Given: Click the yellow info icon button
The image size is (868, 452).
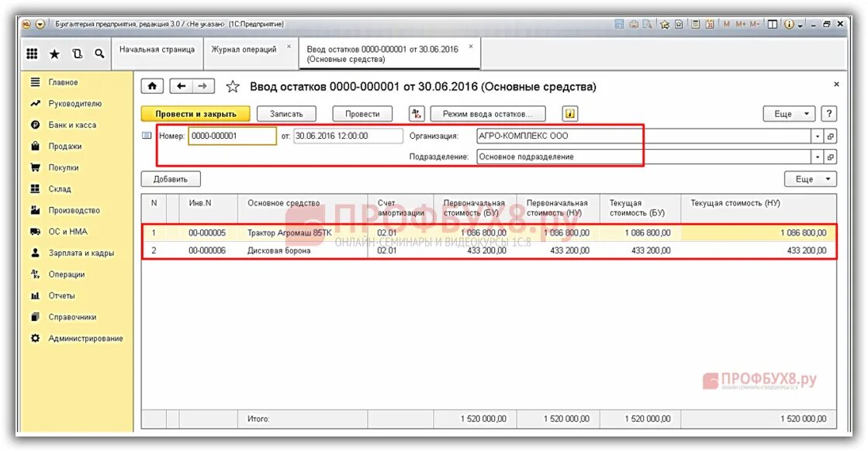Looking at the screenshot, I should [569, 114].
